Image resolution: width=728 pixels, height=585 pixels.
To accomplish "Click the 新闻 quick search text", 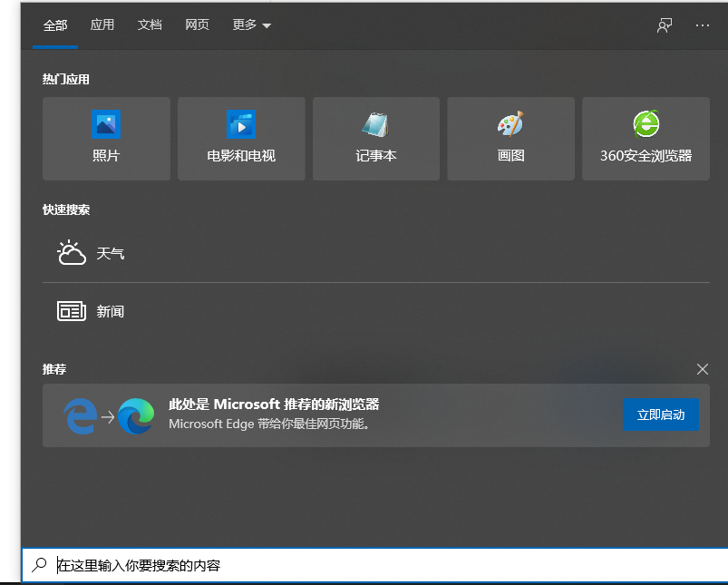I will [111, 311].
